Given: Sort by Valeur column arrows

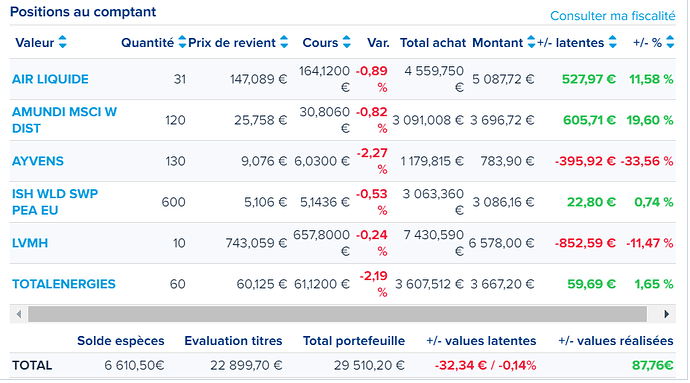Looking at the screenshot, I should (x=62, y=42).
